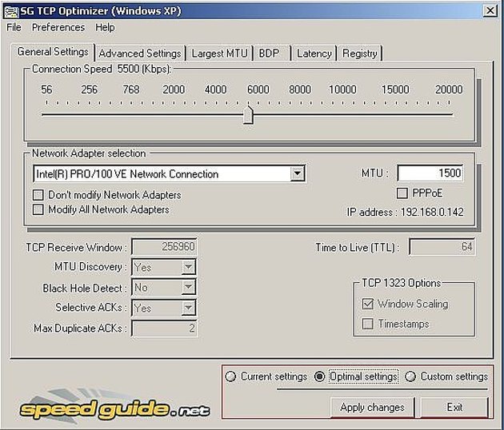
Task: Click the SG TCP Optimizer title bar icon
Action: tap(10, 11)
